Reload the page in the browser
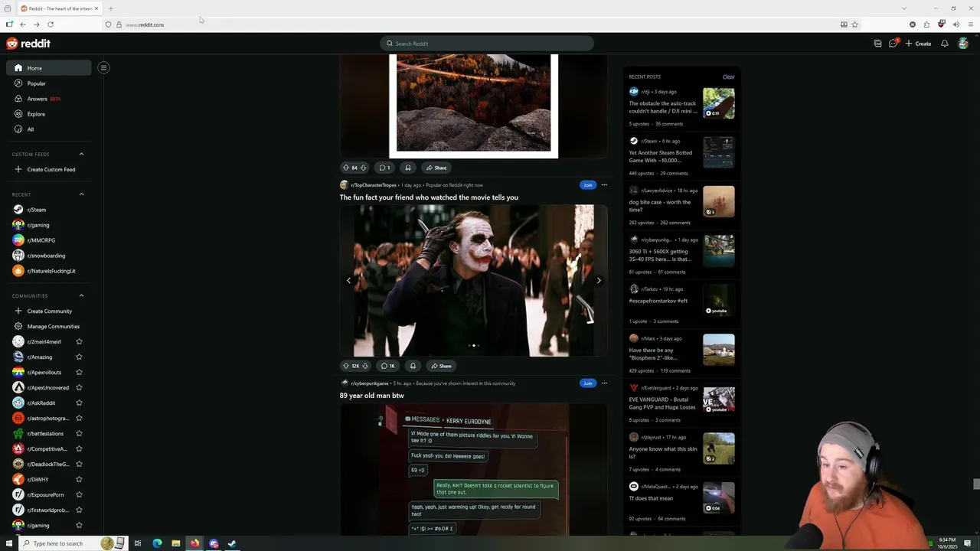This screenshot has height=551, width=980. [51, 24]
